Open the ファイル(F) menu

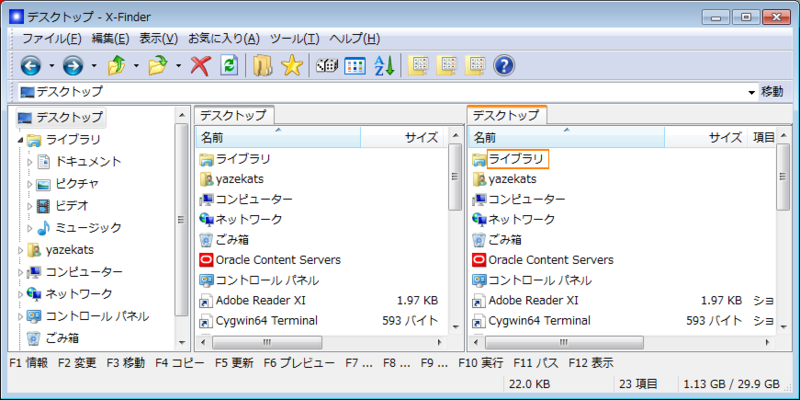coord(52,39)
